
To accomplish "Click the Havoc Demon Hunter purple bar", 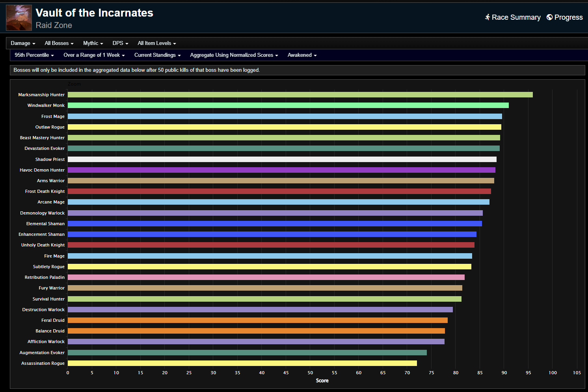I will click(281, 170).
